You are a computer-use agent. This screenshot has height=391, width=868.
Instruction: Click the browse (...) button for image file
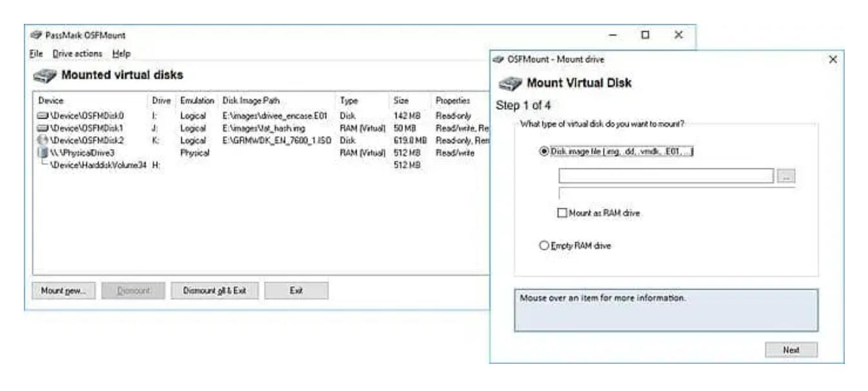tap(786, 176)
